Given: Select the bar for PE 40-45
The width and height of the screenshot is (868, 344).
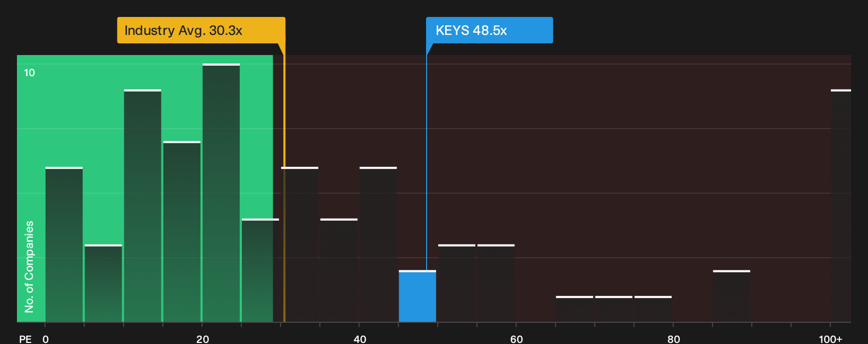Looking at the screenshot, I should [378, 245].
